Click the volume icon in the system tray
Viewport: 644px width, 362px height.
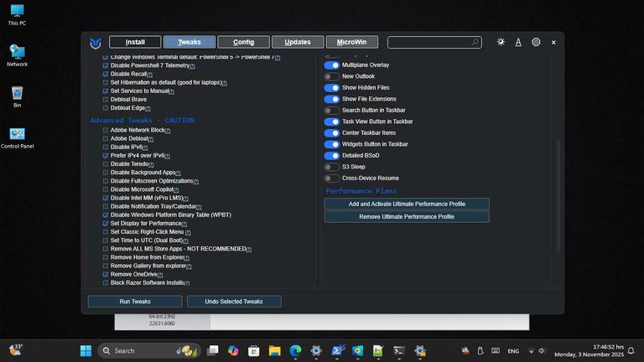tap(542, 351)
